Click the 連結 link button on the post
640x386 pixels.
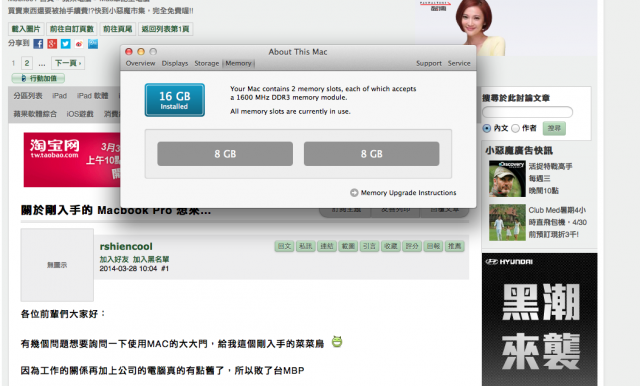(327, 246)
